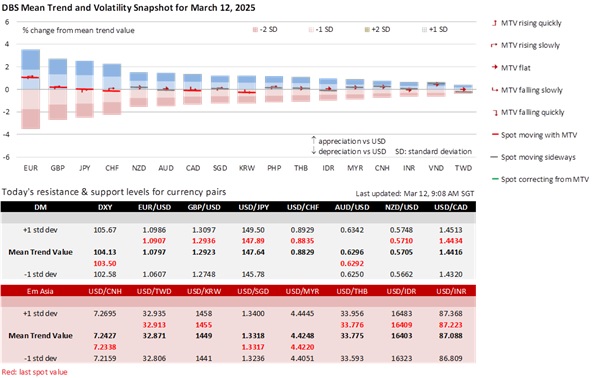The image size is (605, 378).
Task: Click the DXY last spot value 103.50
Action: pos(105,263)
